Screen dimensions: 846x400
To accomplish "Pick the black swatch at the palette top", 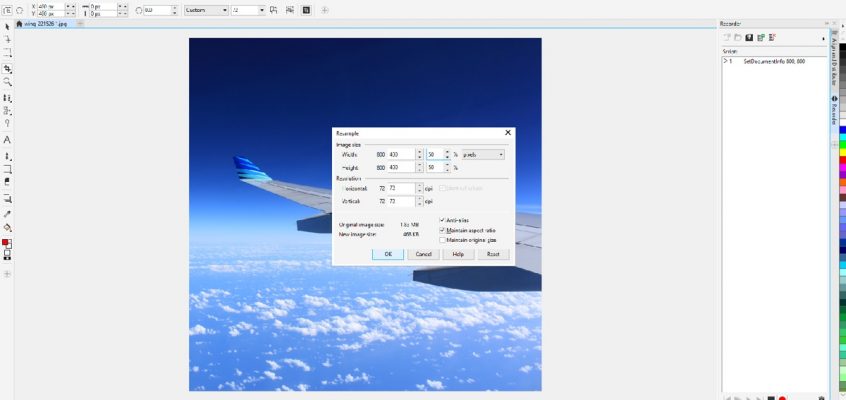I will 843,48.
